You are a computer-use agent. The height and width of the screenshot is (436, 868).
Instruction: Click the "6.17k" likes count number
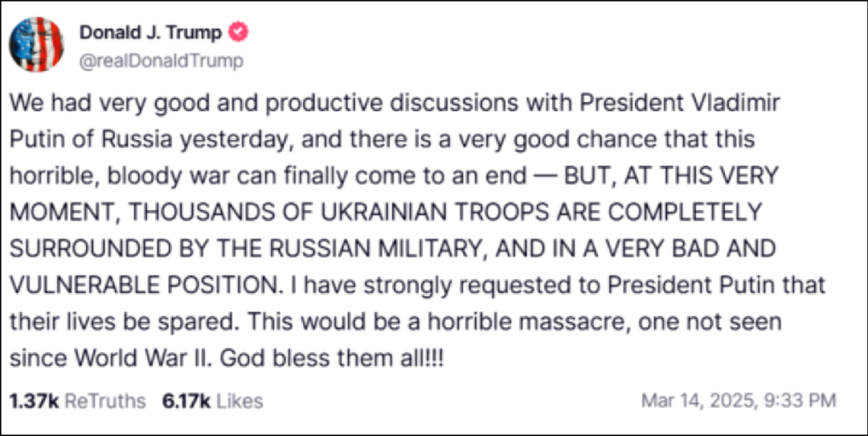click(x=185, y=401)
